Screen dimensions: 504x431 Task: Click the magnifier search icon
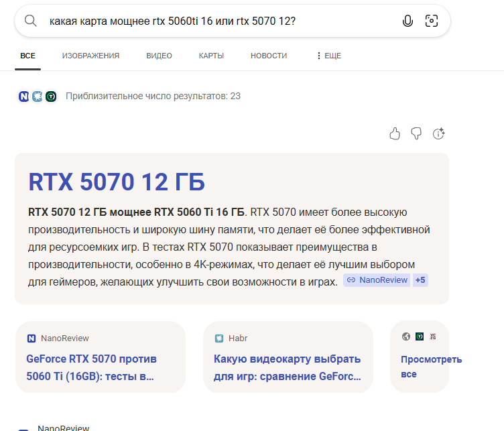click(x=31, y=21)
